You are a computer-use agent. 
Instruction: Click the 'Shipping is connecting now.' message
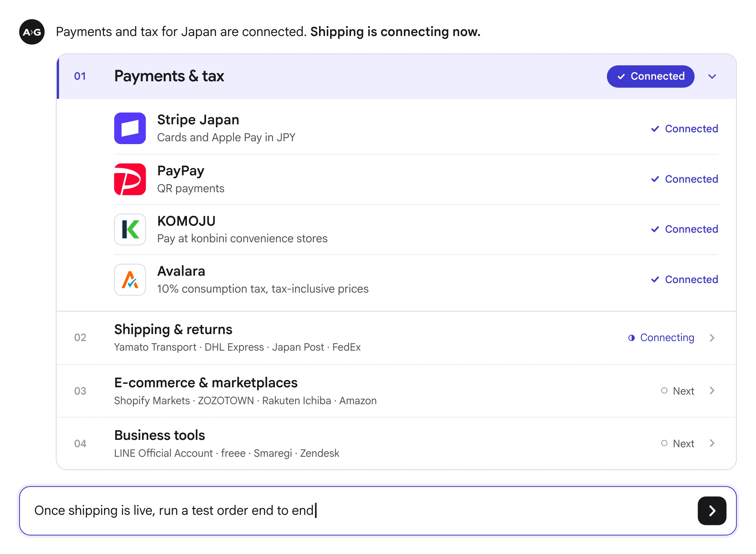395,32
